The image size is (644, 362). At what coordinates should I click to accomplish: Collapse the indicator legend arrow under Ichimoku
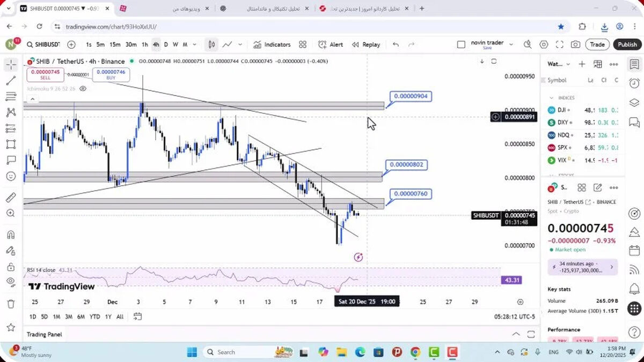pos(32,99)
